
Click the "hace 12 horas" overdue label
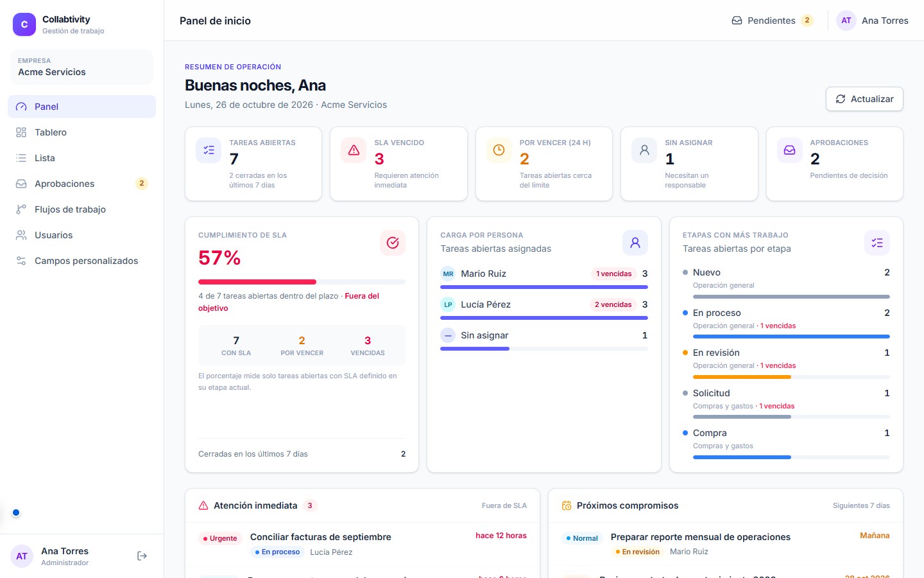click(501, 536)
